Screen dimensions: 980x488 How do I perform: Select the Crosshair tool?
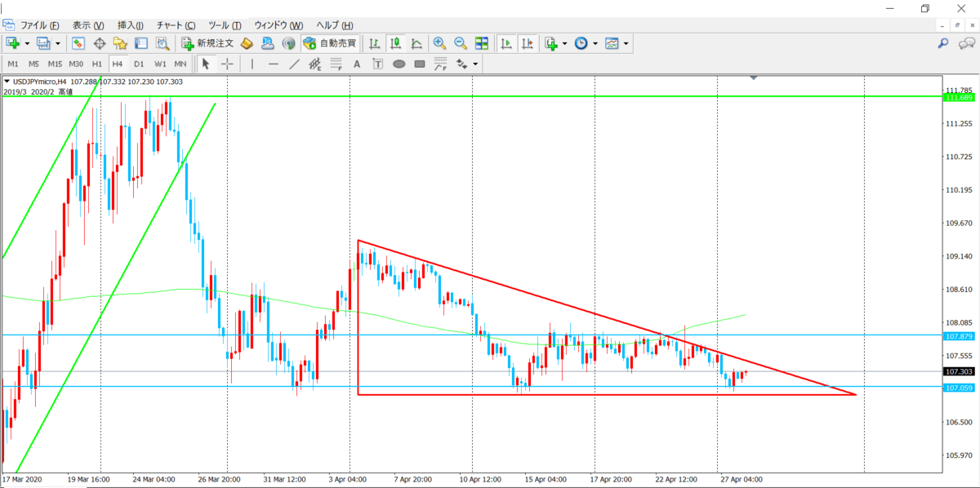coord(227,64)
